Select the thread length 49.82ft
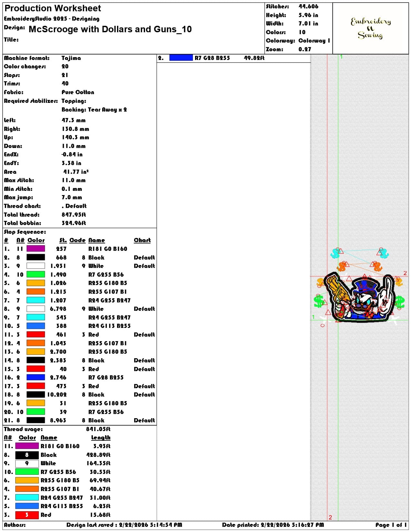The height and width of the screenshot is (532, 411). click(254, 58)
